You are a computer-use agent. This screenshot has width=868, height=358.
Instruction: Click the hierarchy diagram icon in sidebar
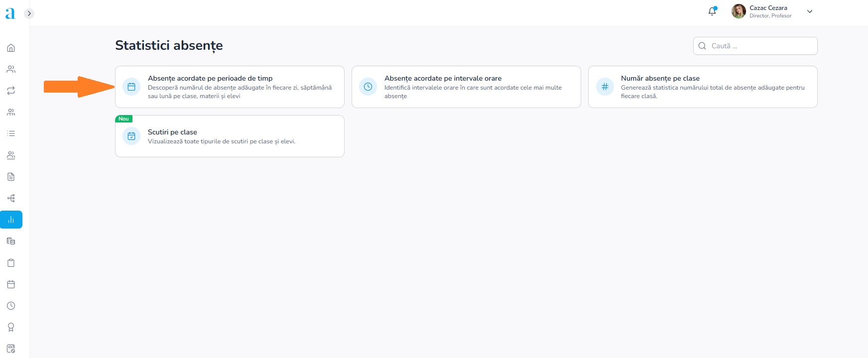click(11, 198)
